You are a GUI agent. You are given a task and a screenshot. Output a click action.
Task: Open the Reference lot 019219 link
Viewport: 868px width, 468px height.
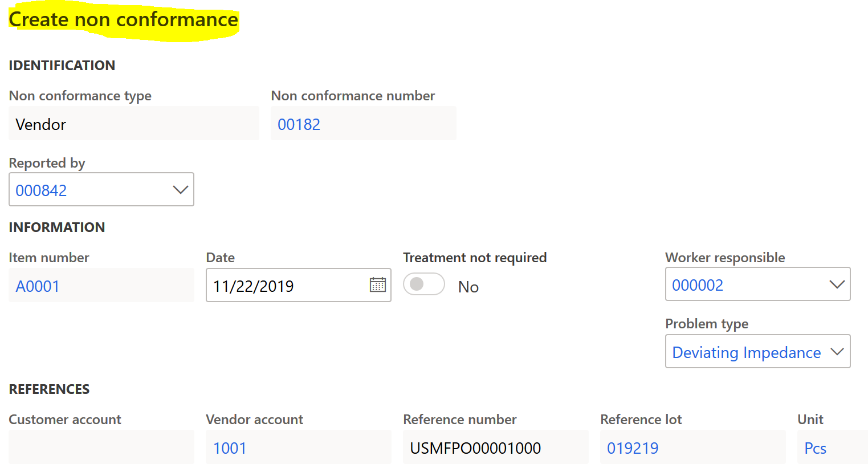[x=633, y=448]
